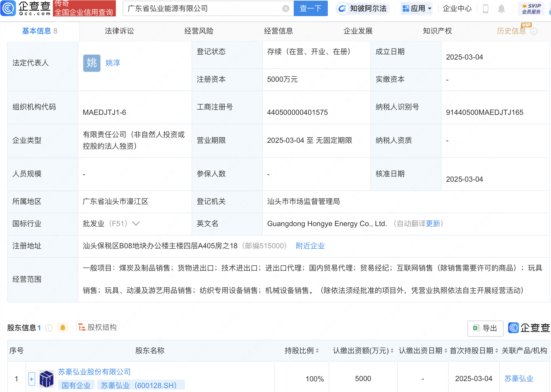Click 传奇 全国企业信用查询 red banner
Image resolution: width=551 pixels, height=392 pixels.
tap(84, 8)
